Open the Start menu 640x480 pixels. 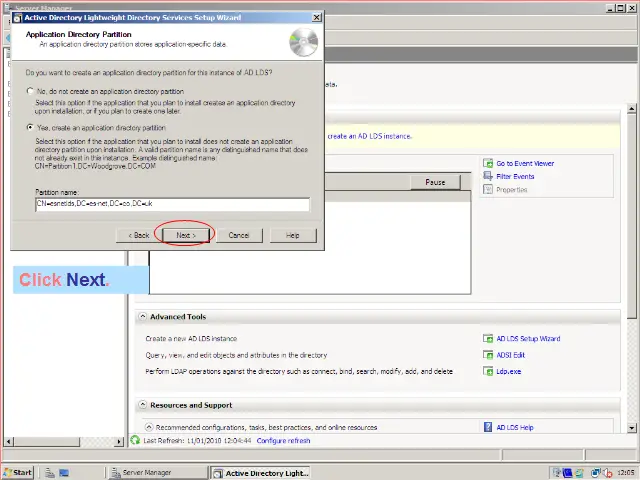pyautogui.click(x=18, y=472)
